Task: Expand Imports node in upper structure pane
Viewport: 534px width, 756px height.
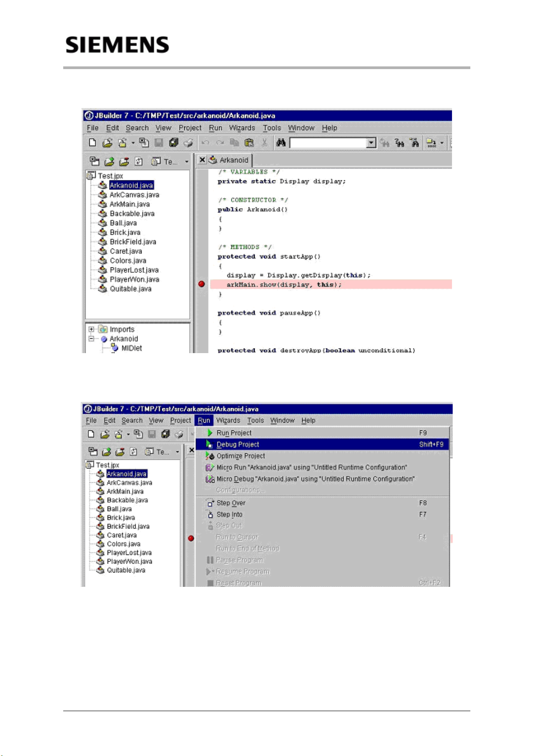Action: pos(91,329)
